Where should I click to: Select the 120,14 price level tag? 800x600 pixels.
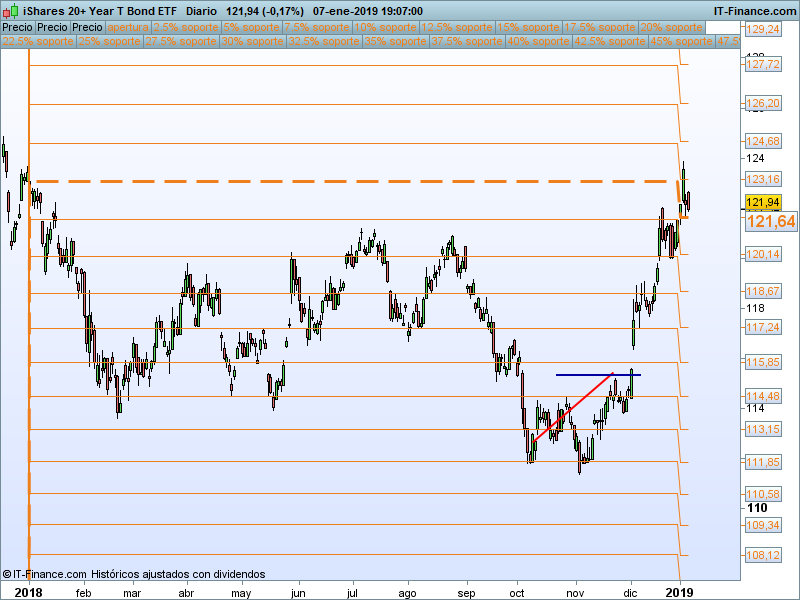pyautogui.click(x=763, y=254)
